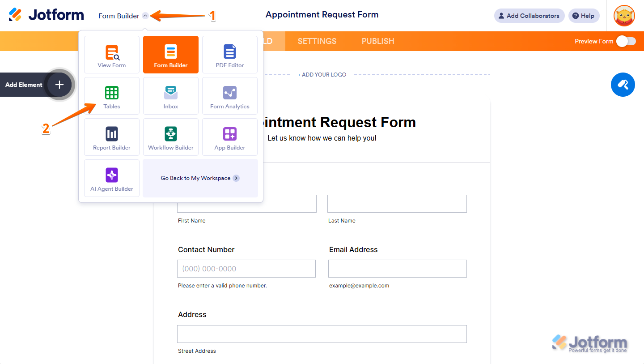Launch the Workflow Builder tile

pos(171,137)
